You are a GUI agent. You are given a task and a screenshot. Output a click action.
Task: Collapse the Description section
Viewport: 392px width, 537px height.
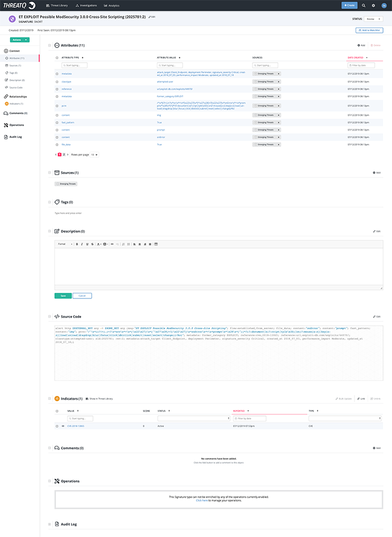click(x=50, y=231)
